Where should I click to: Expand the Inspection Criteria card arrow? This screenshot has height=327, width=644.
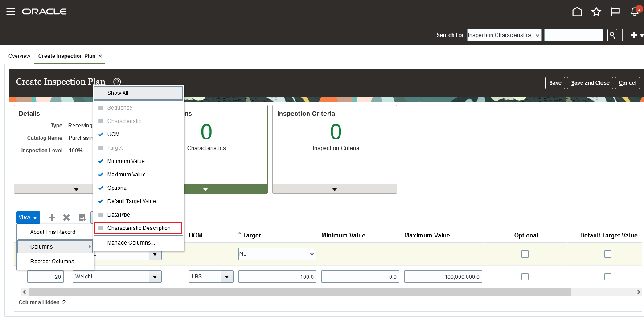coord(335,189)
